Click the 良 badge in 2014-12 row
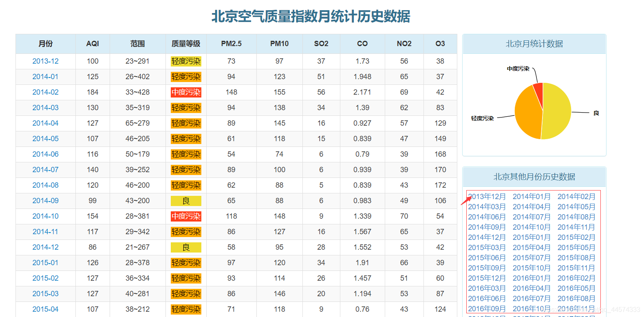The width and height of the screenshot is (644, 317). tap(186, 247)
